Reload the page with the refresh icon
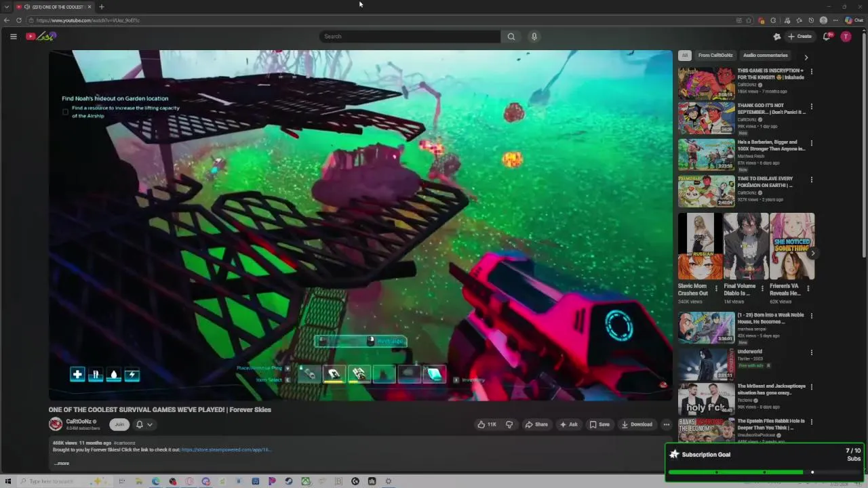This screenshot has height=488, width=868. (19, 20)
